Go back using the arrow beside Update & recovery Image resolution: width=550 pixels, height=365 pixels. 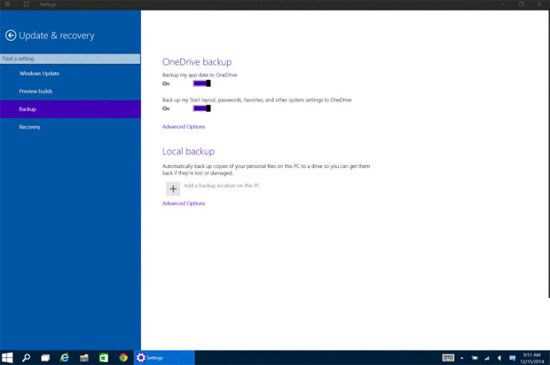pos(11,35)
